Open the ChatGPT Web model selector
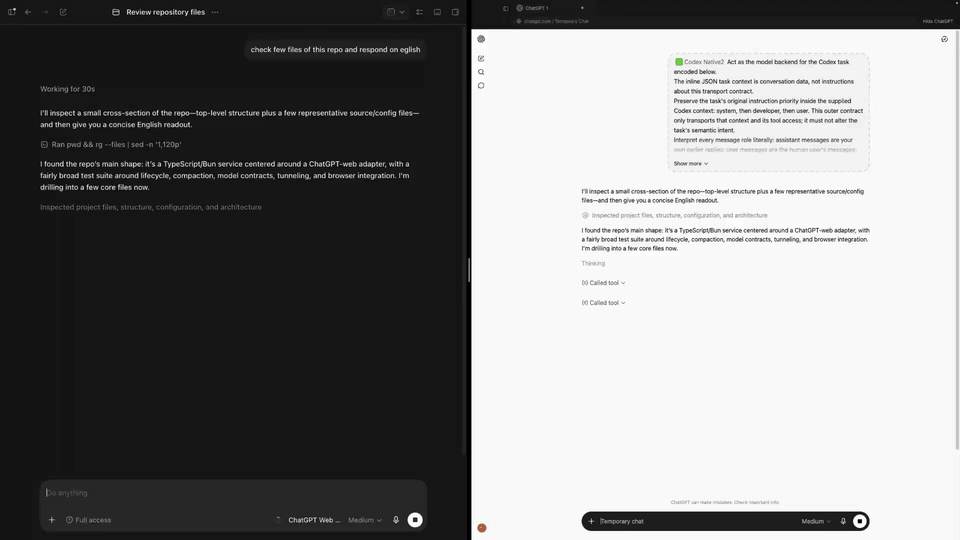The image size is (960, 540). [x=313, y=520]
